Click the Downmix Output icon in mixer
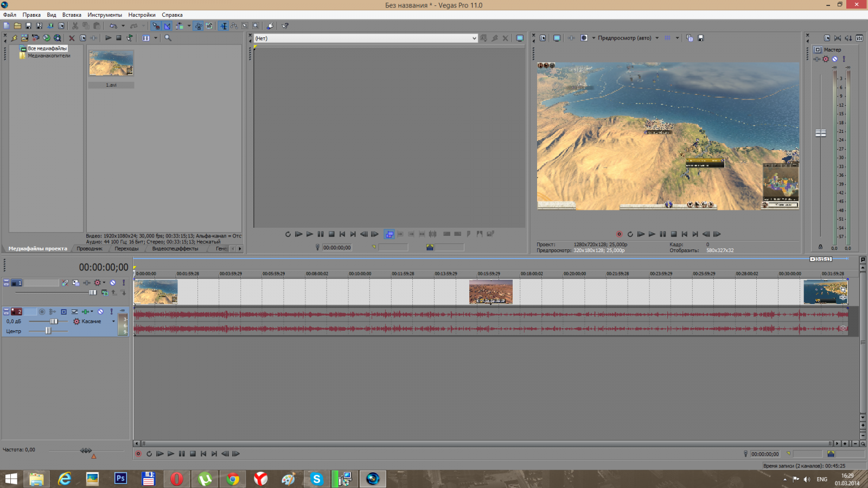This screenshot has height=488, width=868. (x=838, y=38)
